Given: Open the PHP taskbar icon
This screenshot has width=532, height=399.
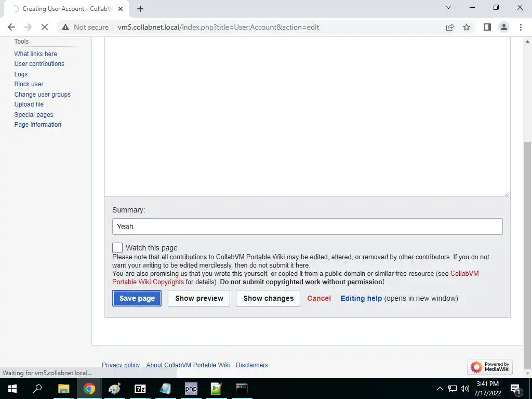Looking at the screenshot, I should pos(191,389).
